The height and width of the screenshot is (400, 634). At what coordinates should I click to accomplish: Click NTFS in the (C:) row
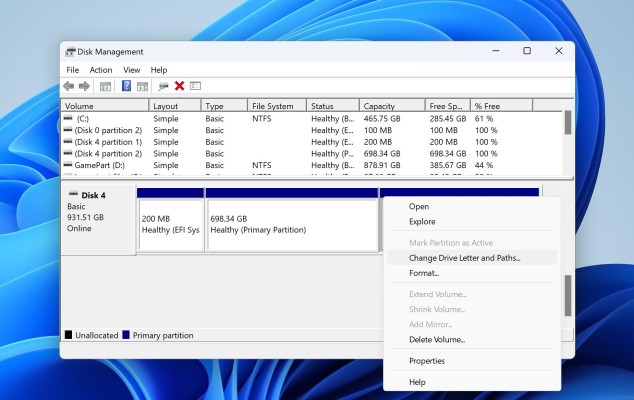[262, 119]
